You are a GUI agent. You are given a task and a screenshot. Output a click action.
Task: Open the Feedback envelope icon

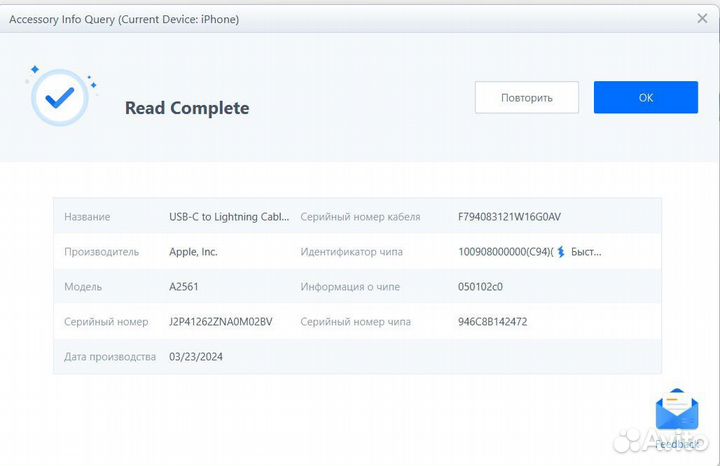677,410
